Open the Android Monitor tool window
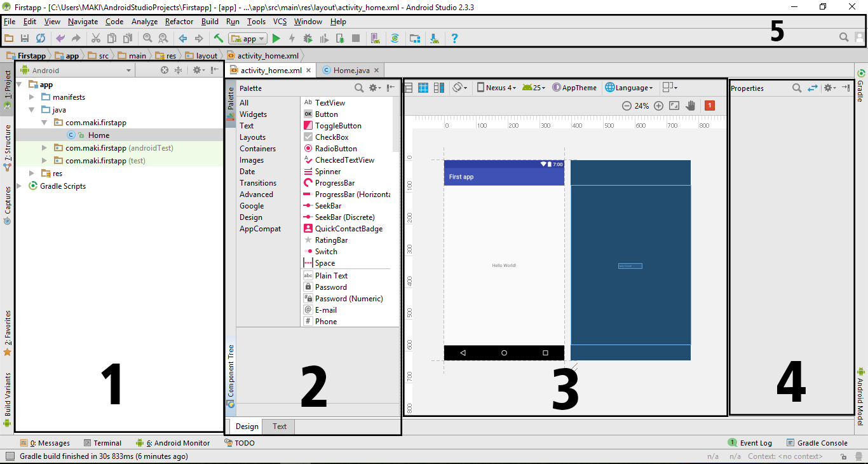 click(x=172, y=443)
